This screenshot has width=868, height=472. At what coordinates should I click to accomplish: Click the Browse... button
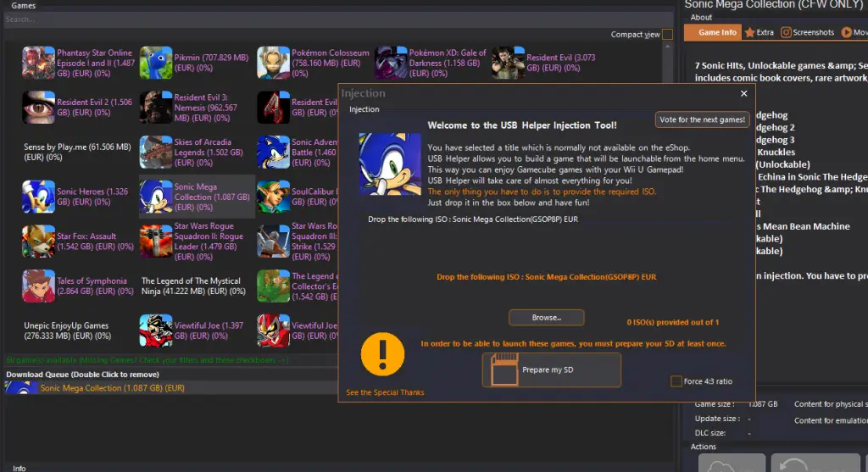click(x=547, y=318)
